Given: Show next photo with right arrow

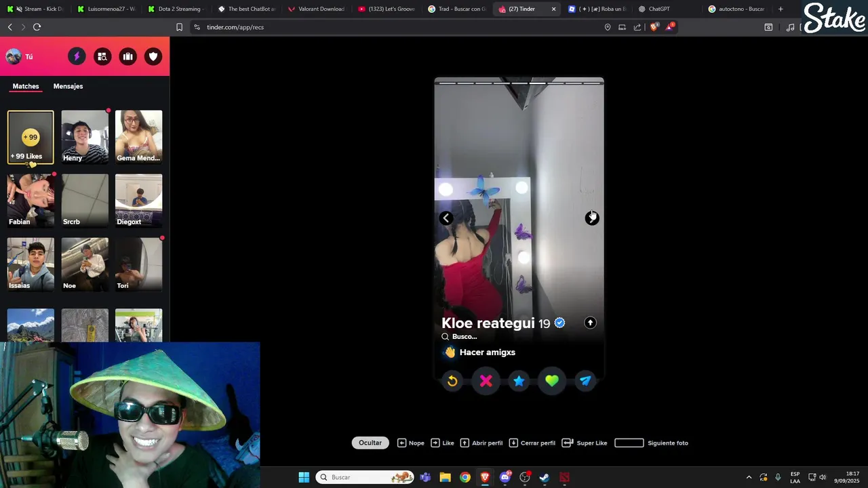Looking at the screenshot, I should [592, 218].
